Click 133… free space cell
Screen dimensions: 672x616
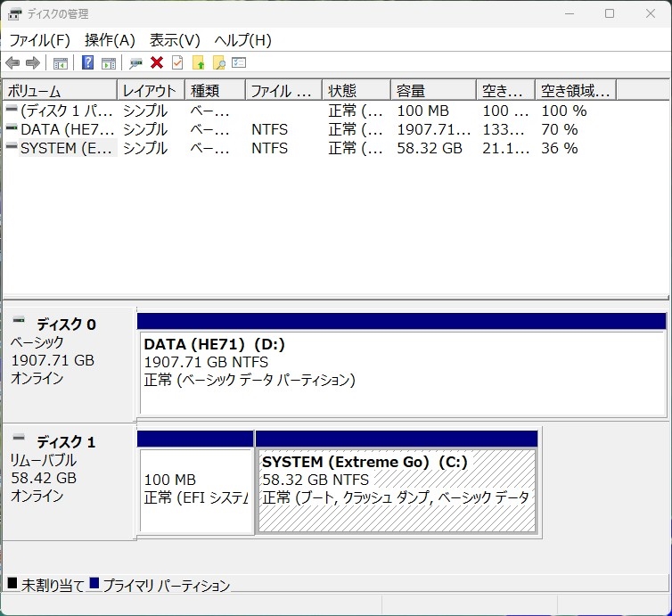[x=504, y=129]
